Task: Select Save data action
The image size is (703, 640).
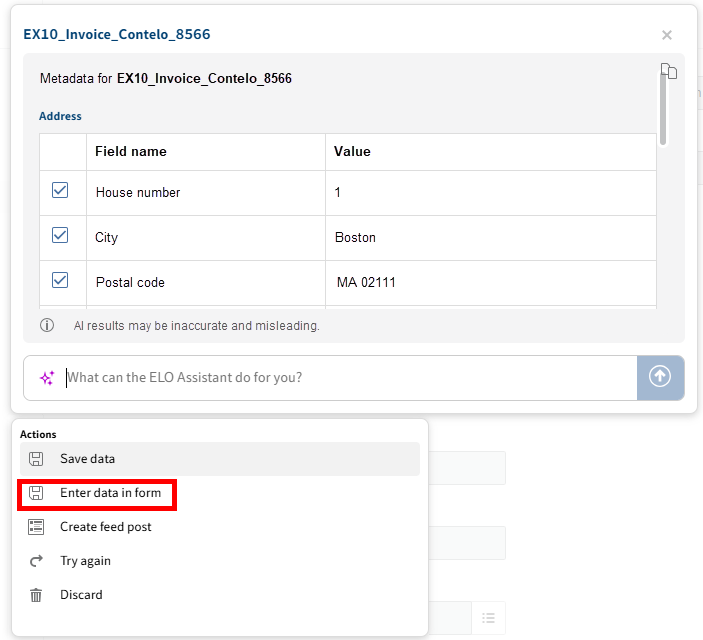Action: [220, 459]
